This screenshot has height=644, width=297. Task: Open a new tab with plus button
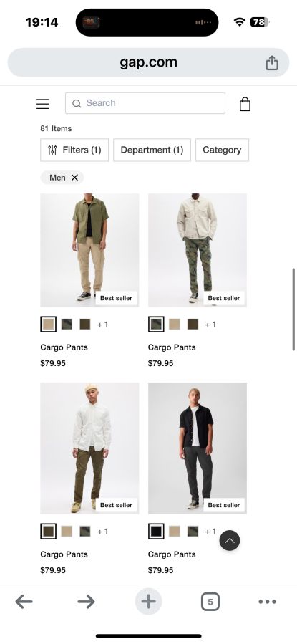click(x=149, y=602)
